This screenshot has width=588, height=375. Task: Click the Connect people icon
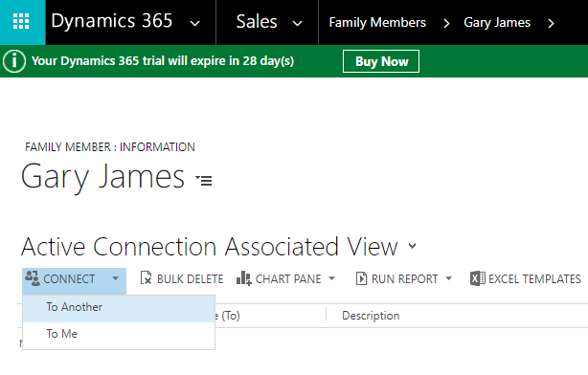[33, 278]
